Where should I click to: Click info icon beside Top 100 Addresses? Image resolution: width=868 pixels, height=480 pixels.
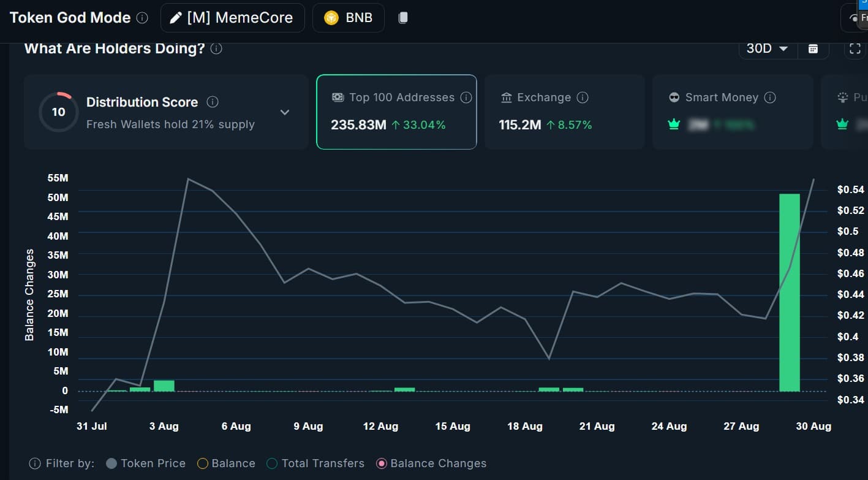coord(466,97)
